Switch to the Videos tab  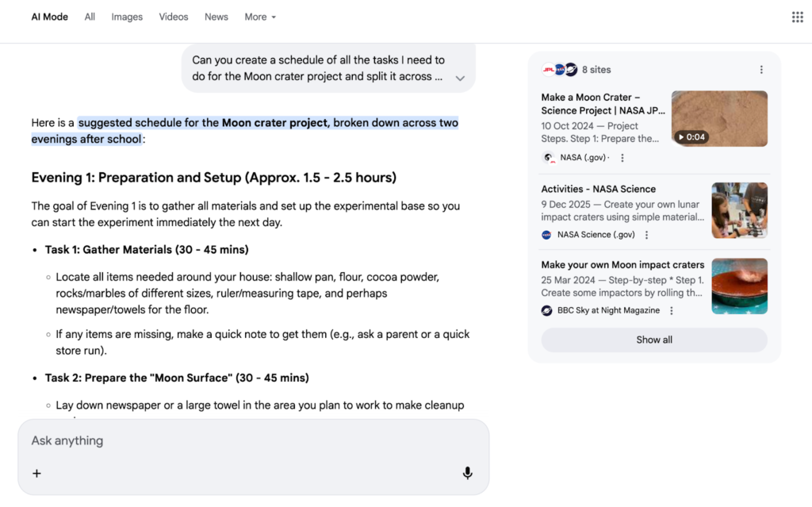click(x=173, y=16)
